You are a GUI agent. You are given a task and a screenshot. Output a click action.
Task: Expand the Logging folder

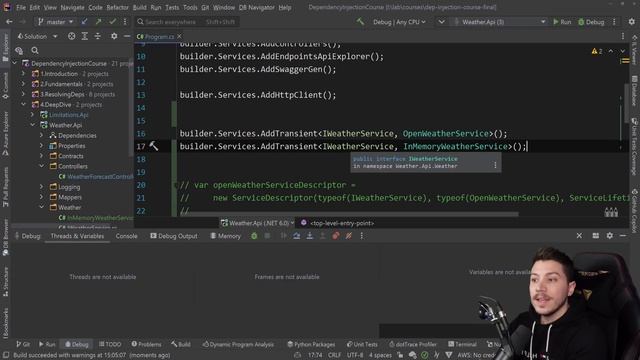42,187
